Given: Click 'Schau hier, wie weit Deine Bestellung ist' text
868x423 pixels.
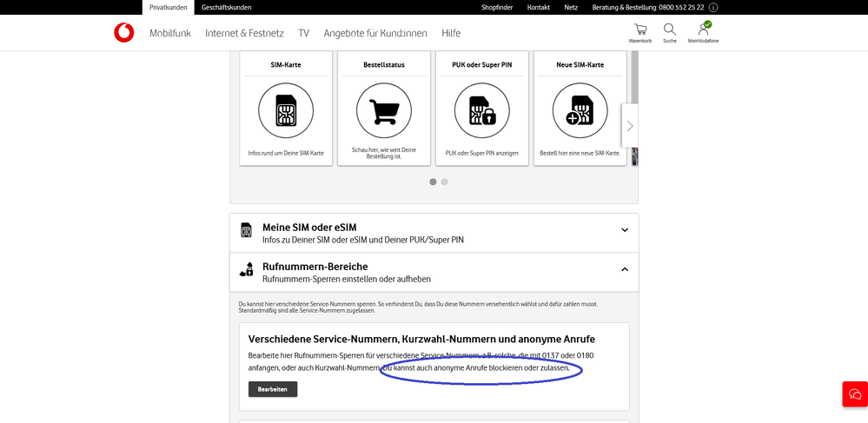Looking at the screenshot, I should pyautogui.click(x=384, y=154).
